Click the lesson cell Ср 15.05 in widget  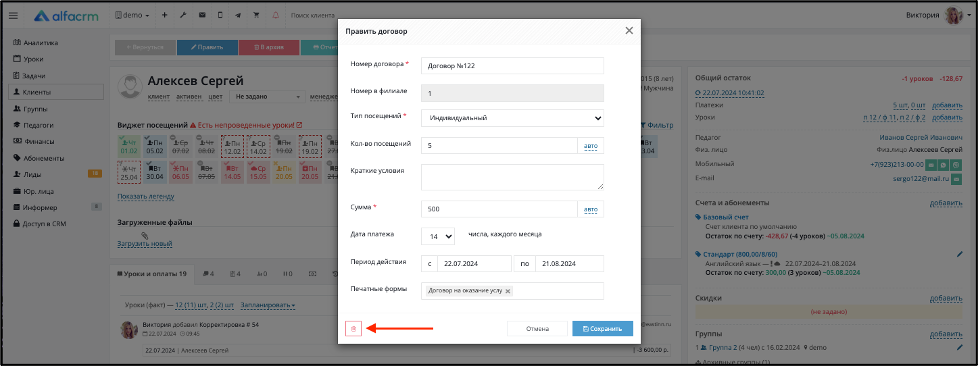coord(258,172)
